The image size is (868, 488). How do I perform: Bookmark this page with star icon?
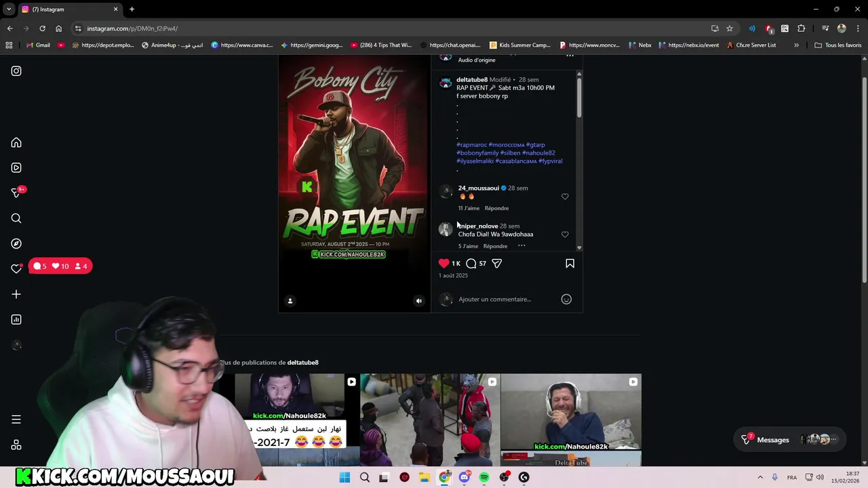(x=730, y=28)
